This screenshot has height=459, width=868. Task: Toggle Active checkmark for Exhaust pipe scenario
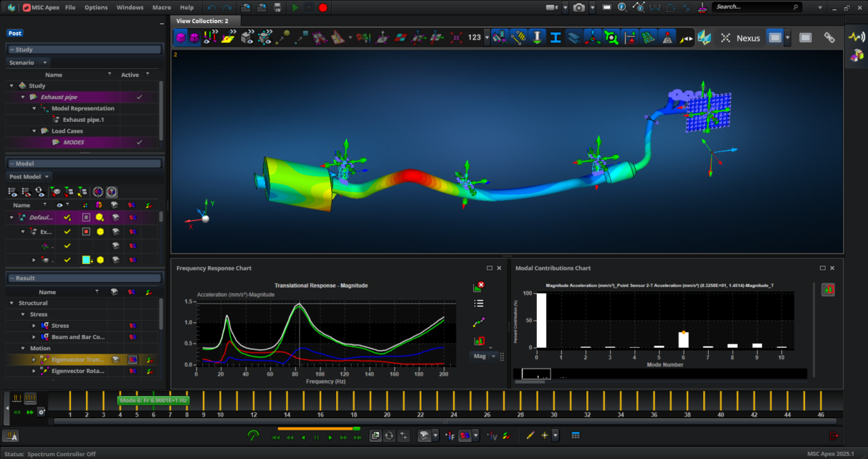pos(139,97)
